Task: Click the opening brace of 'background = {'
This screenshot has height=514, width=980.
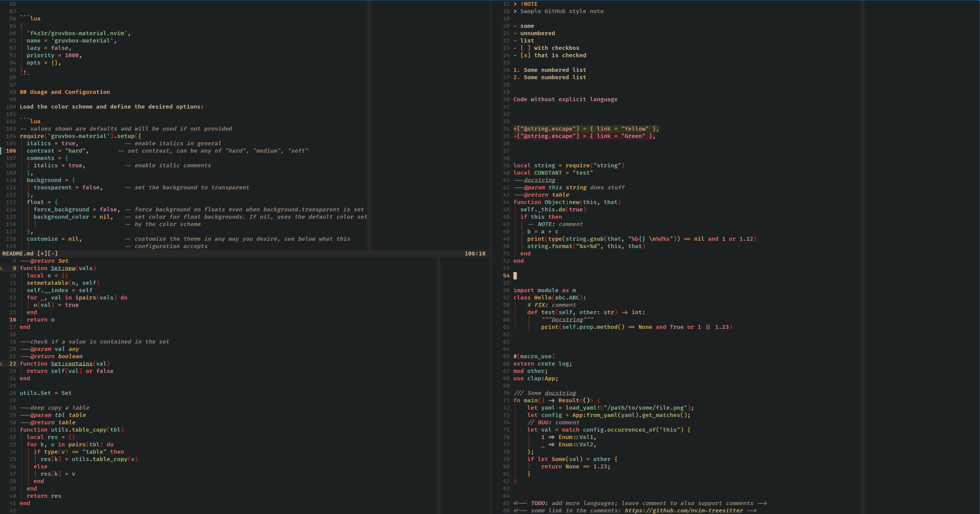Action: coord(73,180)
